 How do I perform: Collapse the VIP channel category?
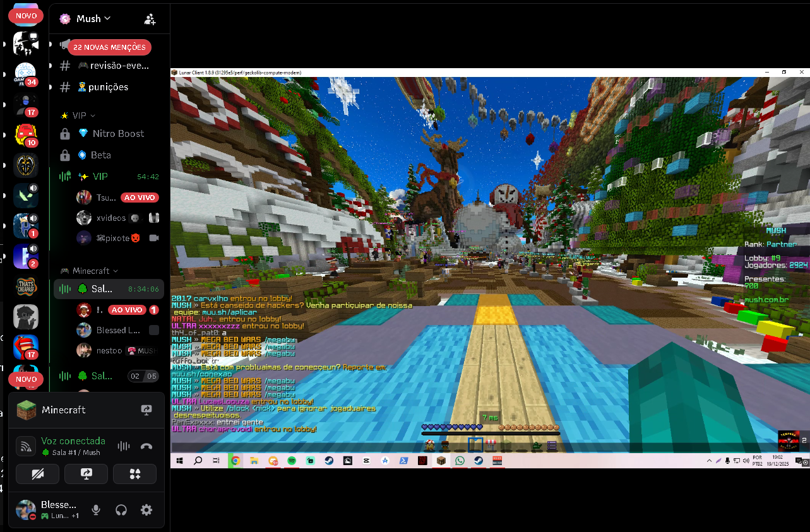pyautogui.click(x=78, y=115)
